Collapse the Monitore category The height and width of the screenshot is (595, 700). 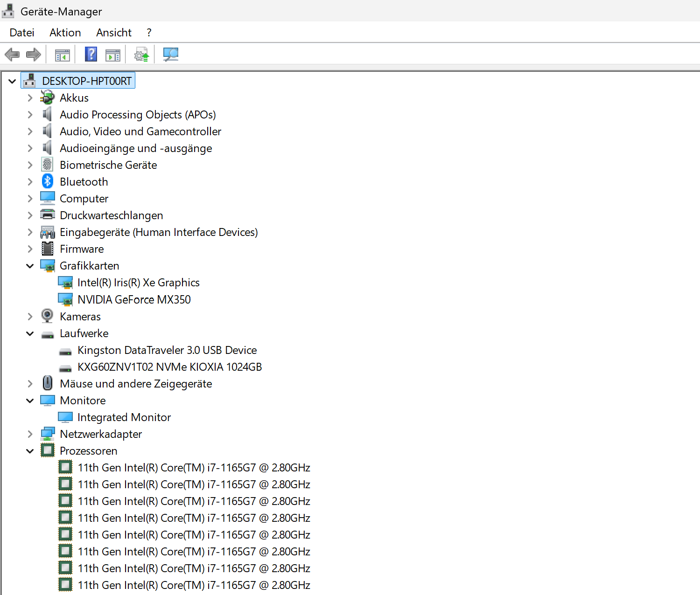click(30, 401)
